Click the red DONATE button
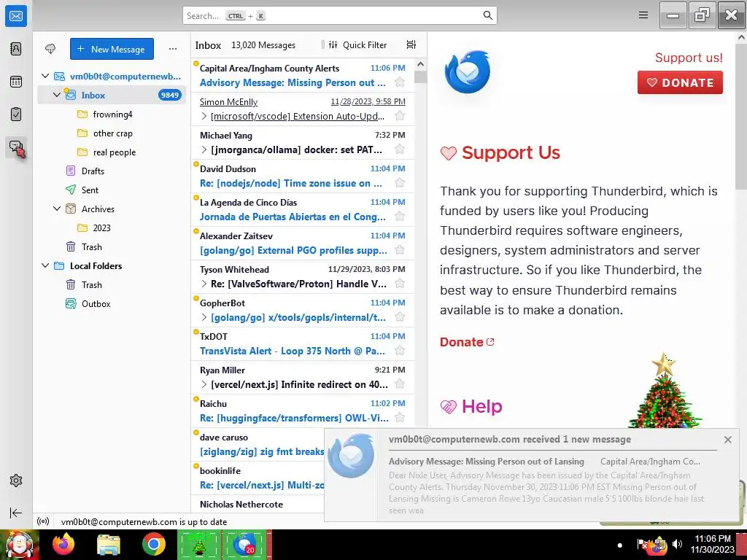This screenshot has width=747, height=560. (680, 82)
